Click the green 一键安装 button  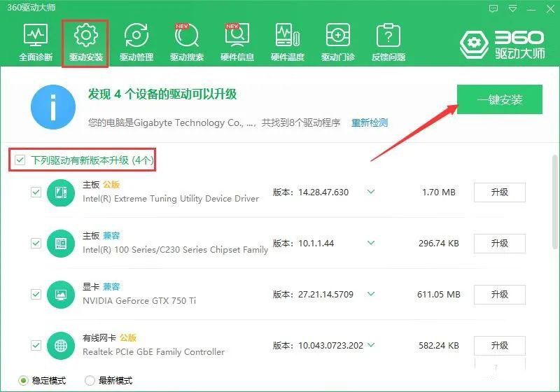[500, 99]
